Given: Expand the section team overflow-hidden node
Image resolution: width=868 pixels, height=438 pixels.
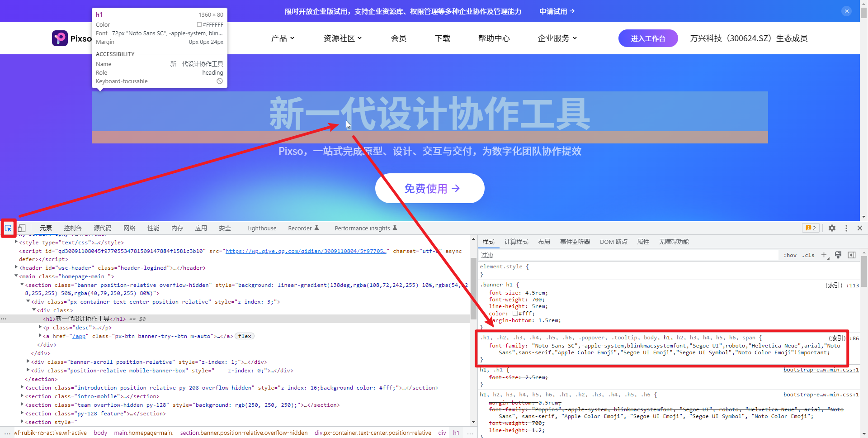Looking at the screenshot, I should pyautogui.click(x=22, y=405).
